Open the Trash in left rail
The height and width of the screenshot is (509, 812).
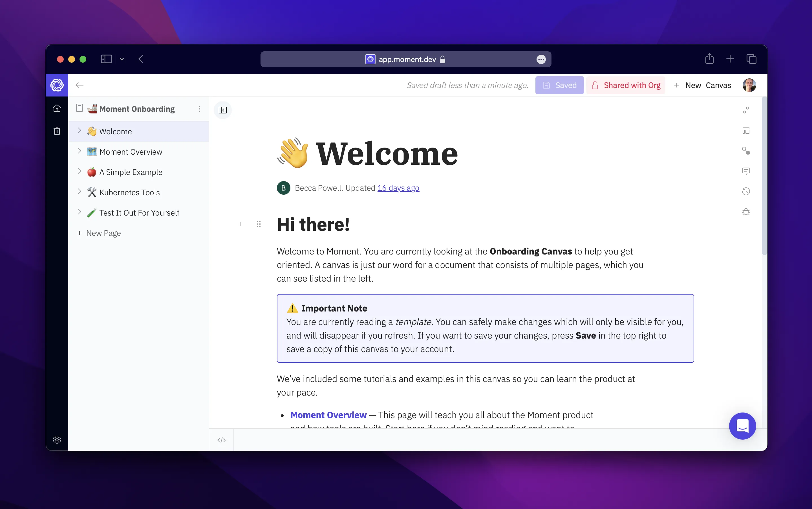tap(57, 131)
